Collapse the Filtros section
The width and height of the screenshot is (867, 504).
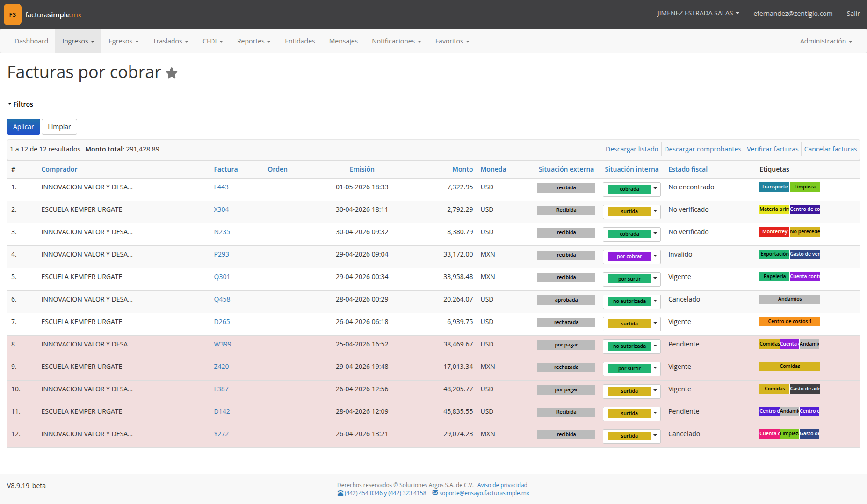tap(20, 104)
